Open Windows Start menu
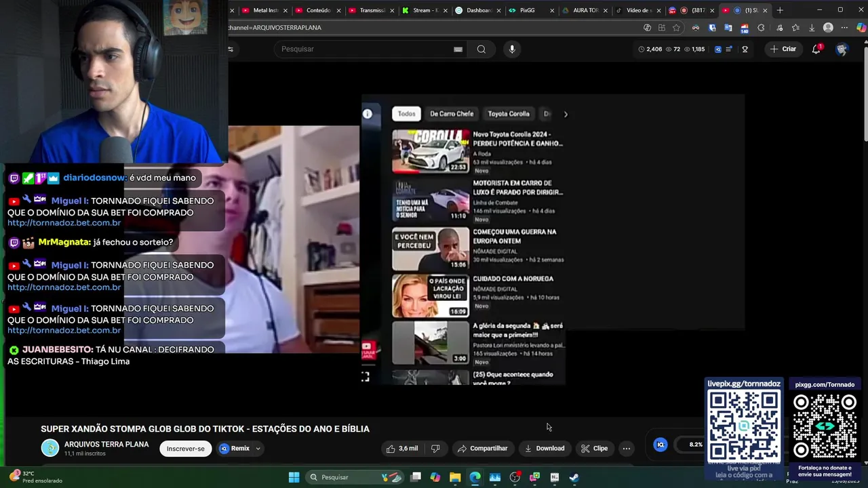Viewport: 868px width, 488px height. click(294, 477)
